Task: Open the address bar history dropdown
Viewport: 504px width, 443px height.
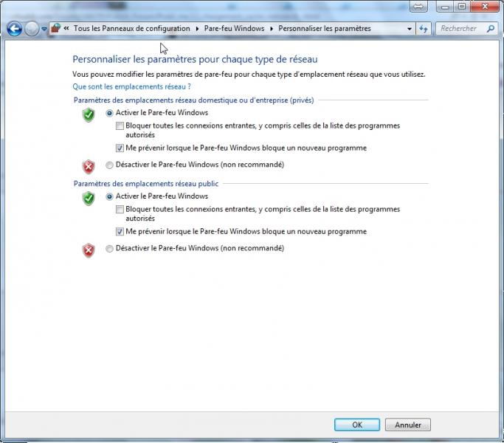Action: tap(410, 29)
